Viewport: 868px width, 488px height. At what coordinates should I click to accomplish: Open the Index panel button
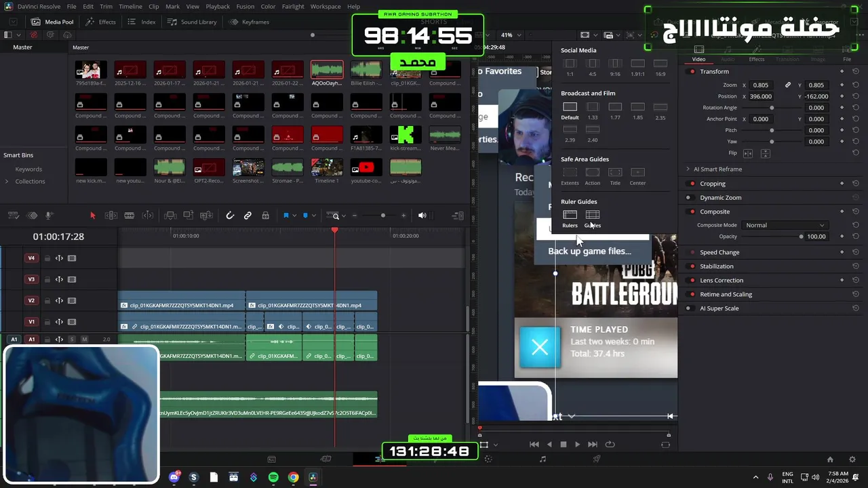(x=142, y=22)
